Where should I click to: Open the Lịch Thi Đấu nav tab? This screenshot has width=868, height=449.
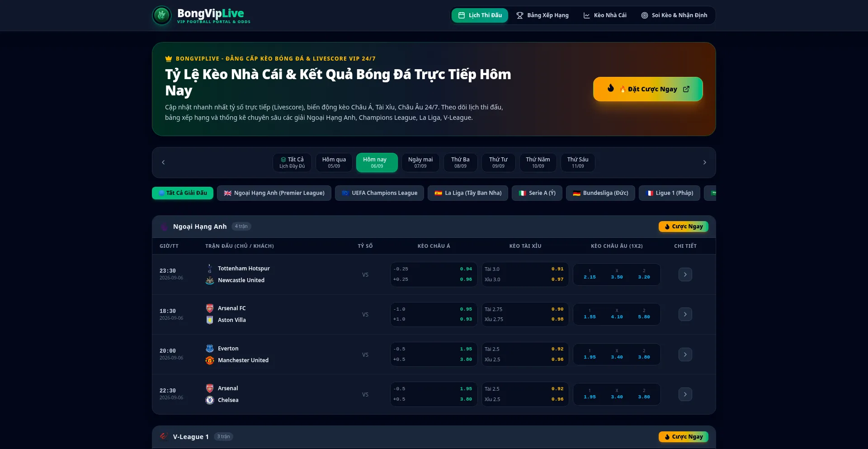point(480,15)
